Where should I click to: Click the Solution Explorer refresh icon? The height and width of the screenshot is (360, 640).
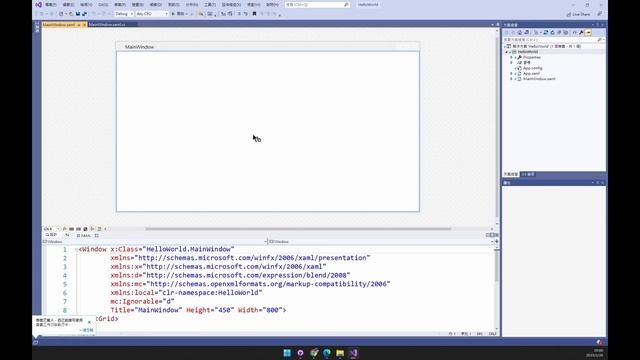[x=552, y=33]
